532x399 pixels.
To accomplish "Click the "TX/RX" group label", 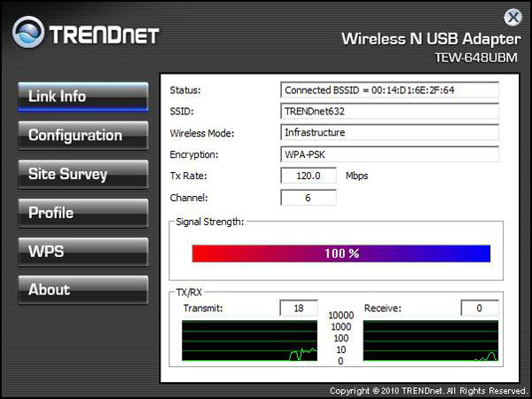I will [189, 292].
